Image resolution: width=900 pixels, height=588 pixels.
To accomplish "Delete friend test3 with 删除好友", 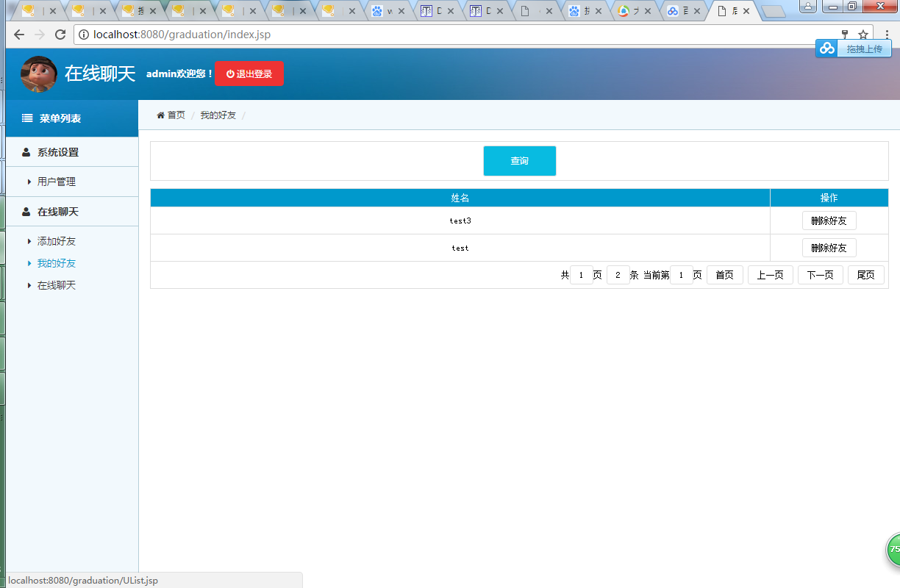I will point(829,220).
